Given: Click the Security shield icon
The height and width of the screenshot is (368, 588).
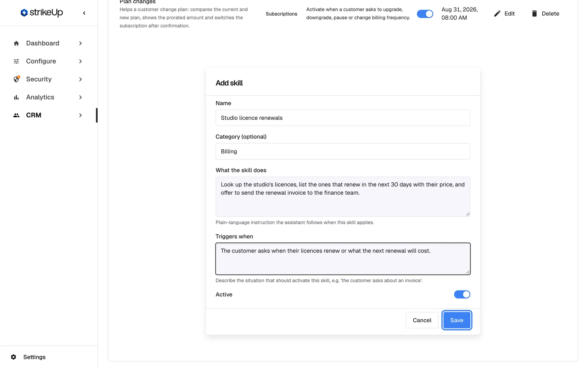Looking at the screenshot, I should point(17,79).
